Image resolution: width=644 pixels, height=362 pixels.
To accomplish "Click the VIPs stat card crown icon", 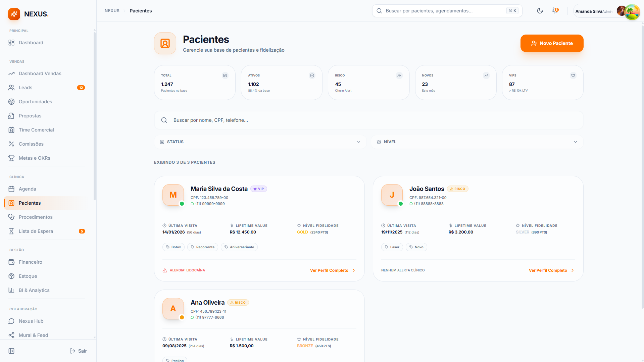I will point(573,75).
